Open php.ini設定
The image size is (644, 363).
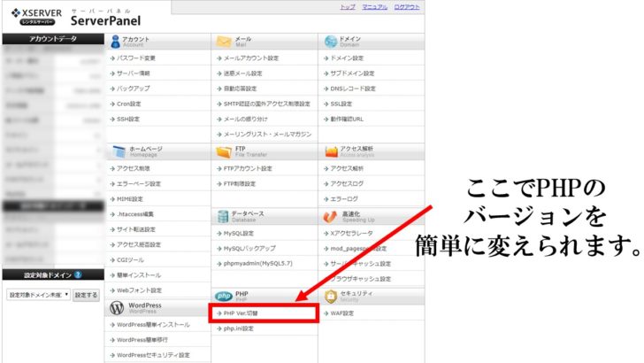pos(238,328)
